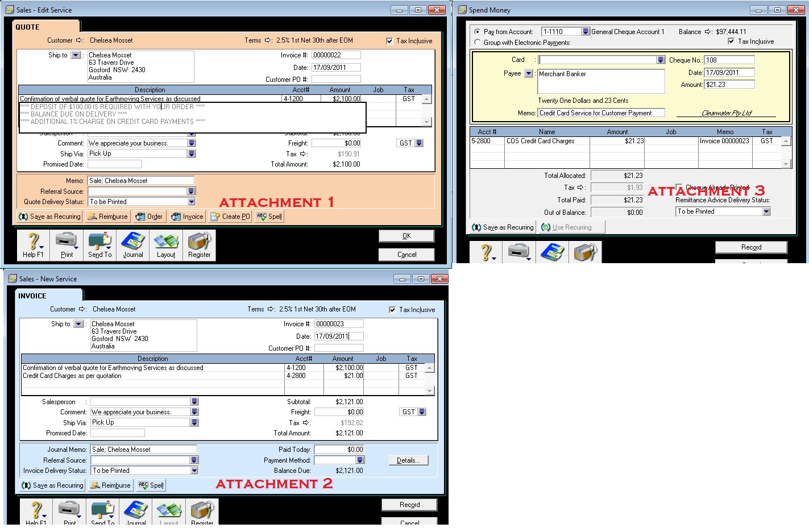The image size is (809, 532).
Task: Click the scroll up arrow in the Spend Money allocation list
Action: 786,142
